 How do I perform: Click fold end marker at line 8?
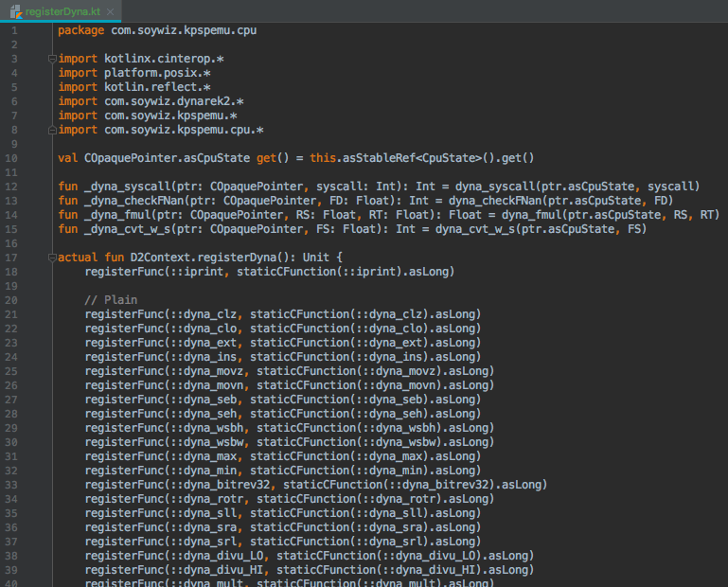pos(51,130)
